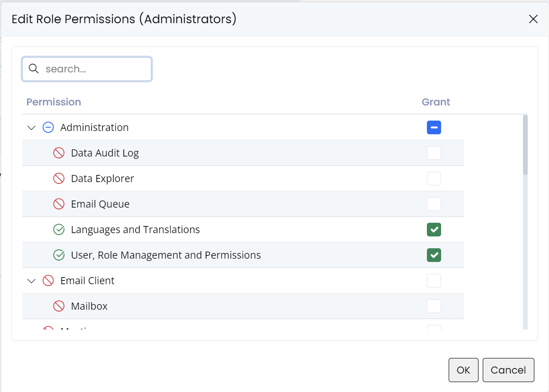Screen dimensions: 549x392
Task: Click Cancel to discard permission changes
Action: coord(508,370)
